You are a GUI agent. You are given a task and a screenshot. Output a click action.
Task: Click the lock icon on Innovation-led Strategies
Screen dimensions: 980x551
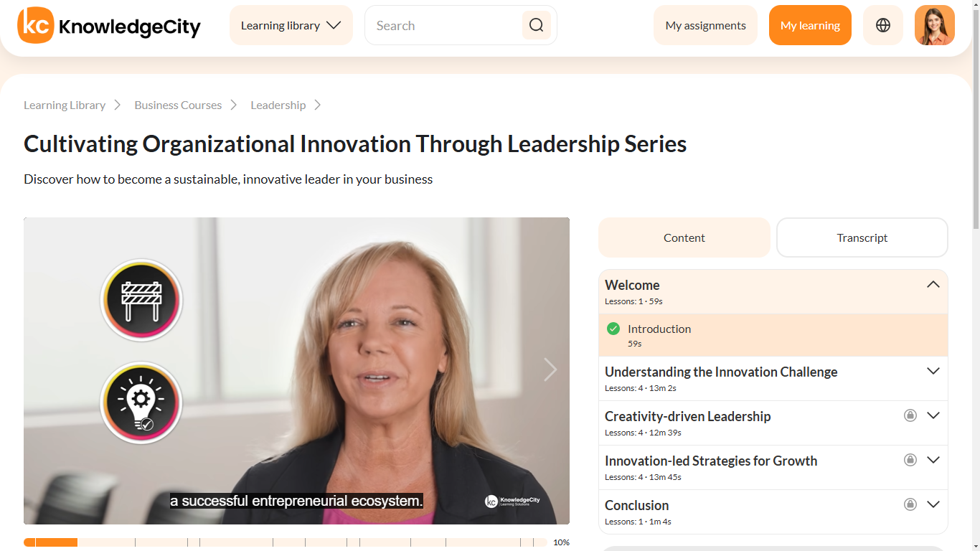910,460
